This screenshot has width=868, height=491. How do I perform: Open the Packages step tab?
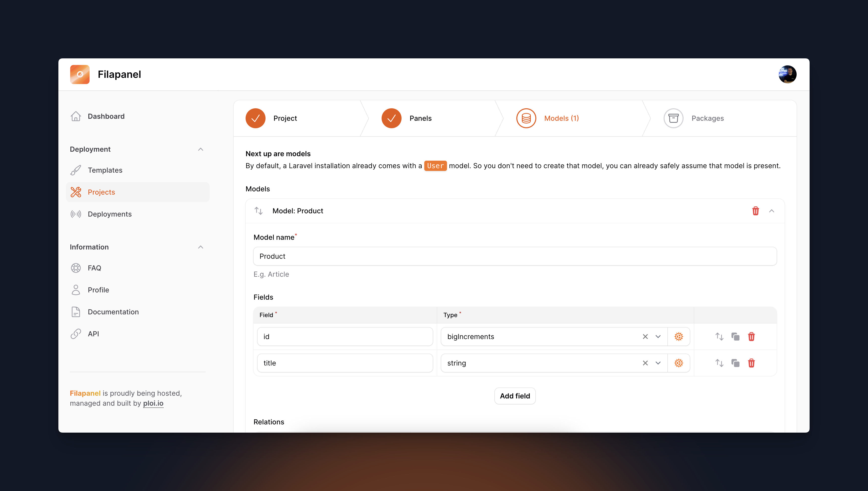[707, 118]
